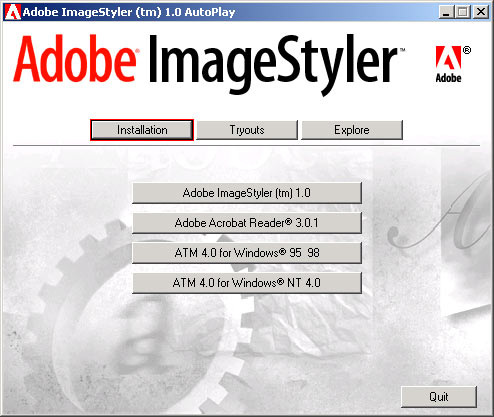
Task: Select the Installation tab button
Action: tap(142, 130)
